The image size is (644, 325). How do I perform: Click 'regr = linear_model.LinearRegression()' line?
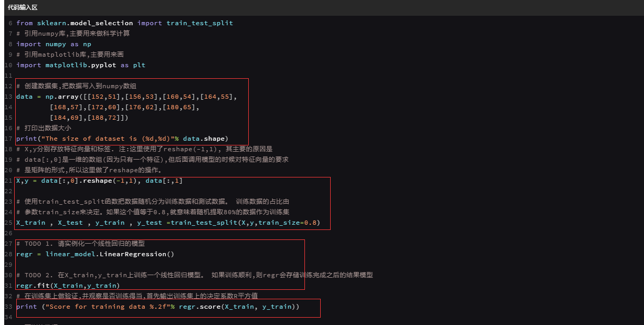click(x=95, y=254)
